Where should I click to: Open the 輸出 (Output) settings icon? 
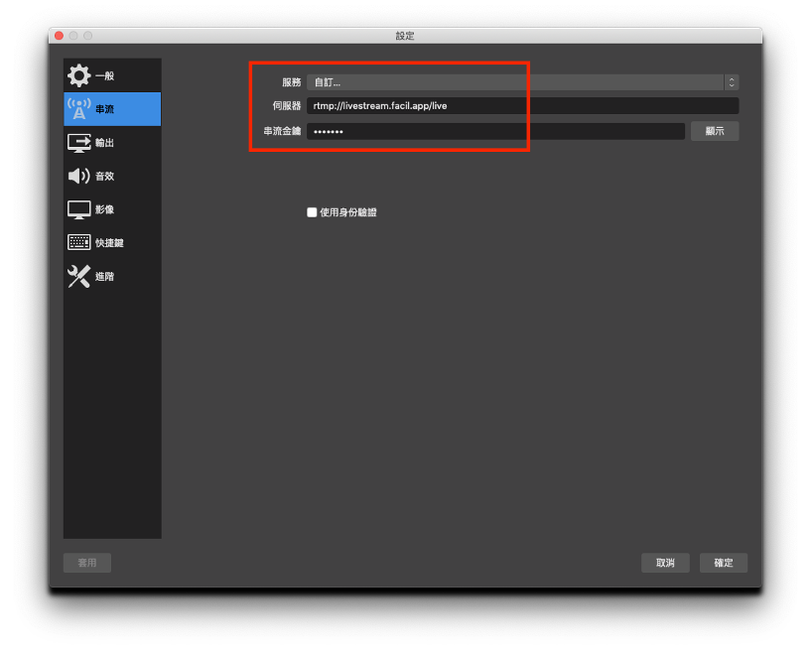tap(78, 143)
